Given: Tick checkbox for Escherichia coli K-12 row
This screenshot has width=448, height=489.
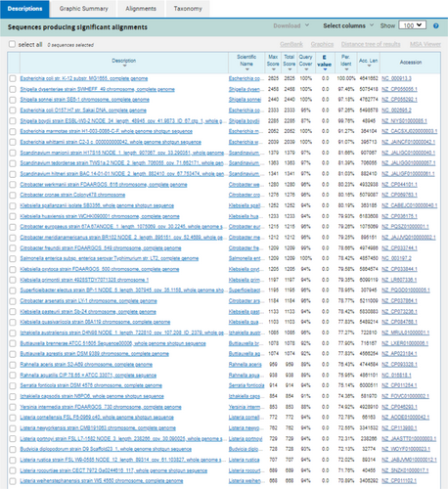Looking at the screenshot, I should pos(13,78).
